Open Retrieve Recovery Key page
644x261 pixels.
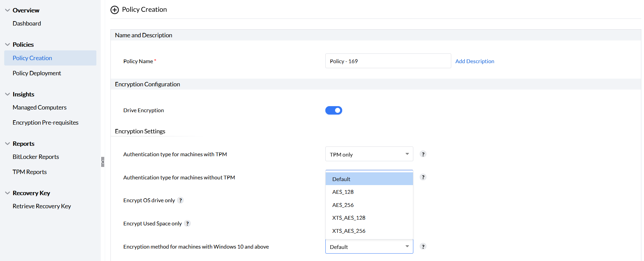click(x=42, y=206)
